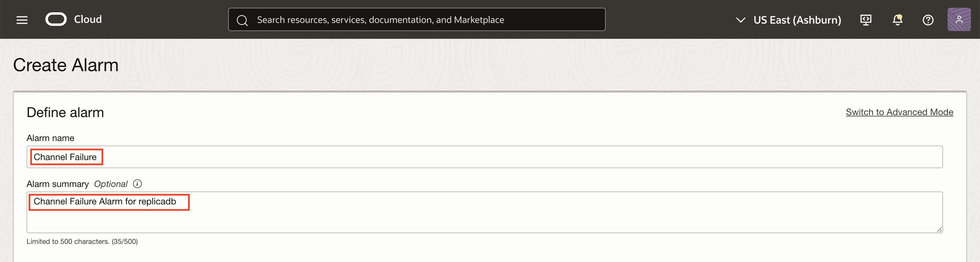Click the Alarm summary resize handle

pyautogui.click(x=939, y=229)
